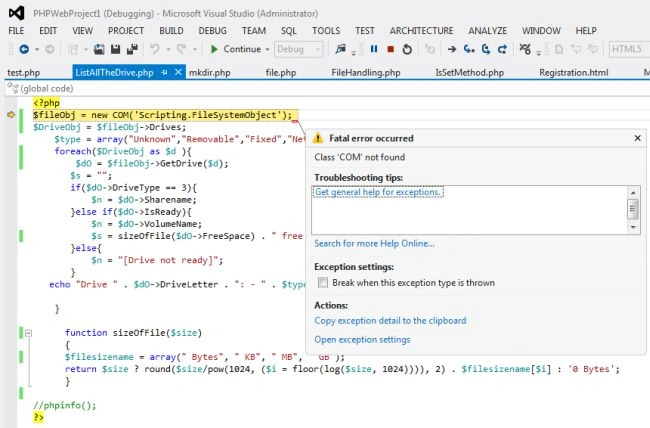Click the Show Next Statement arrow icon
This screenshot has height=428, width=650.
(x=452, y=49)
